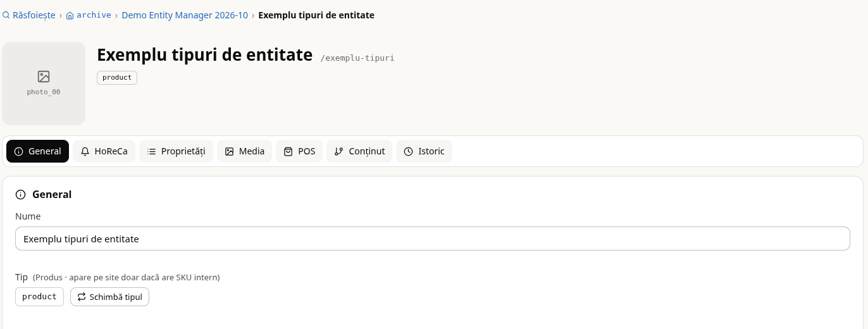Open Demo Entity Manager 2026-10 breadcrumb
The image size is (868, 329).
(x=185, y=15)
